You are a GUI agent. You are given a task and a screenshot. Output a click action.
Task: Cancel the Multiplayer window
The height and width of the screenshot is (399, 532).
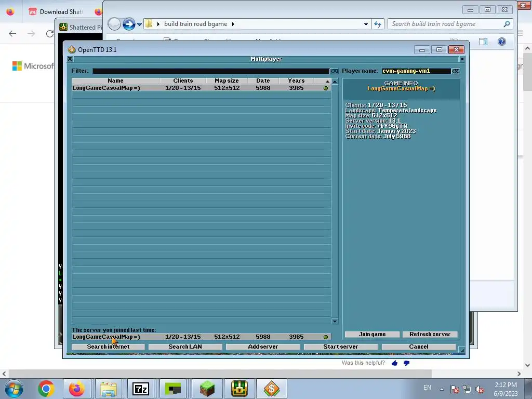(419, 347)
